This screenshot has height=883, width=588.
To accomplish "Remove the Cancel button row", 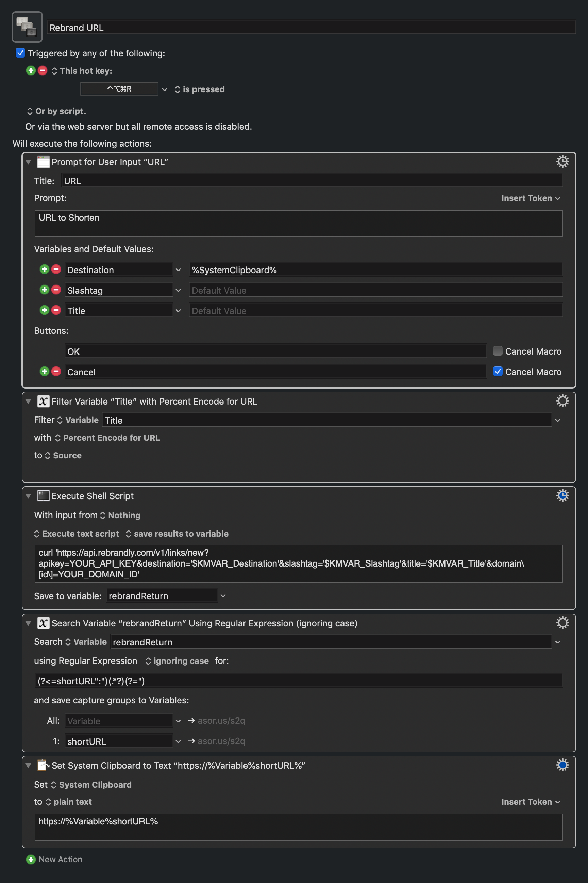I will (x=56, y=371).
